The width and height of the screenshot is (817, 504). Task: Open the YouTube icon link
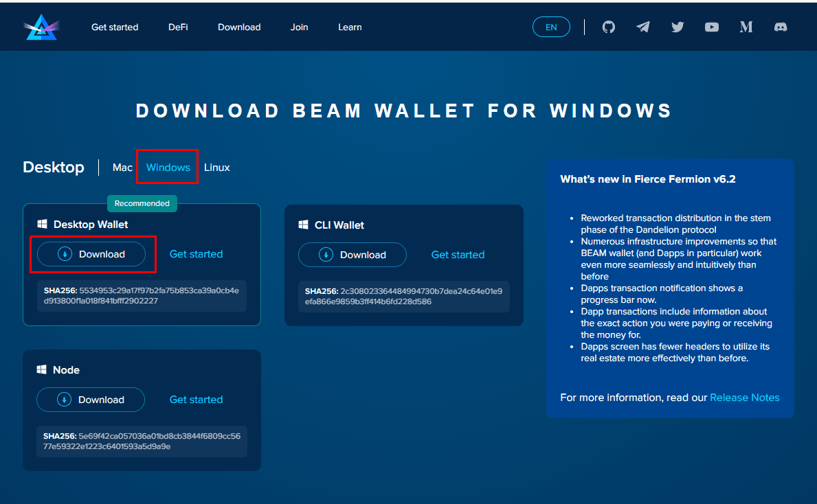pos(712,27)
